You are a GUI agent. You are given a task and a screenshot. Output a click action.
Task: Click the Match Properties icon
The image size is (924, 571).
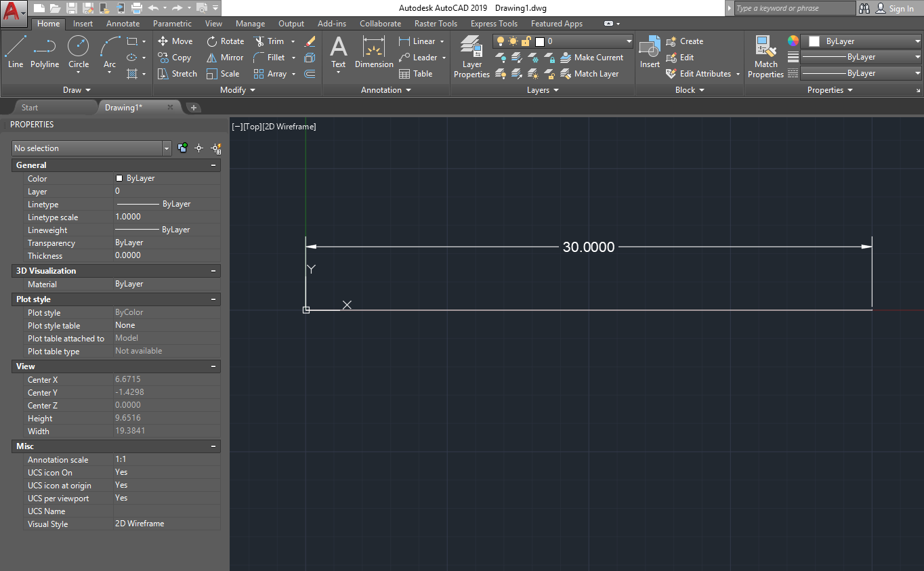tap(765, 57)
